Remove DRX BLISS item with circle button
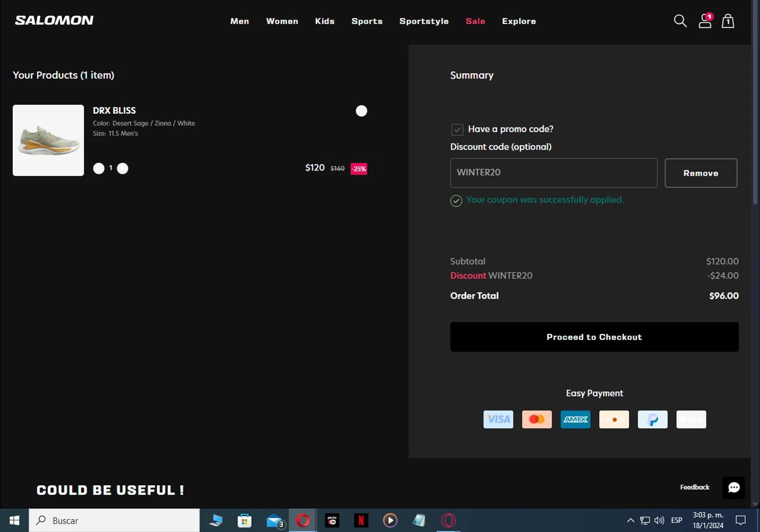This screenshot has width=760, height=532. (x=361, y=111)
